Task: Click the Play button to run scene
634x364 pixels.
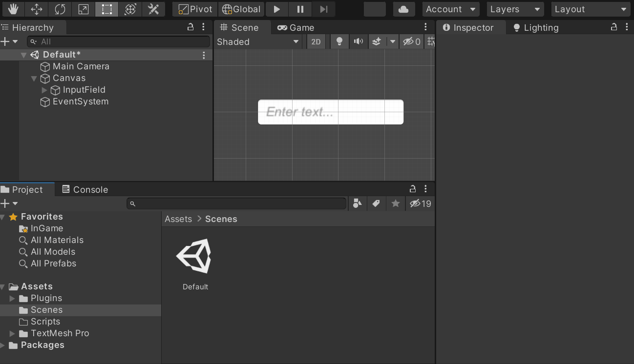Action: coord(276,9)
